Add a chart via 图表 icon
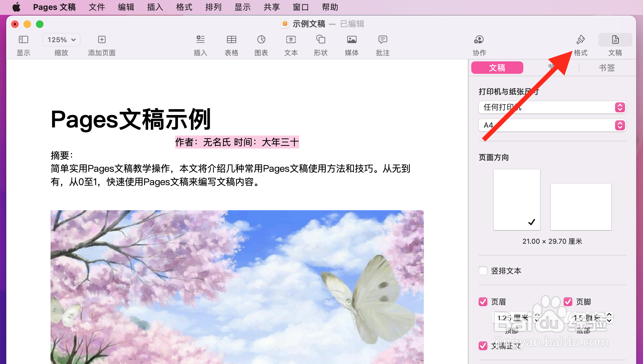Viewport: 643px width, 364px height. (261, 39)
